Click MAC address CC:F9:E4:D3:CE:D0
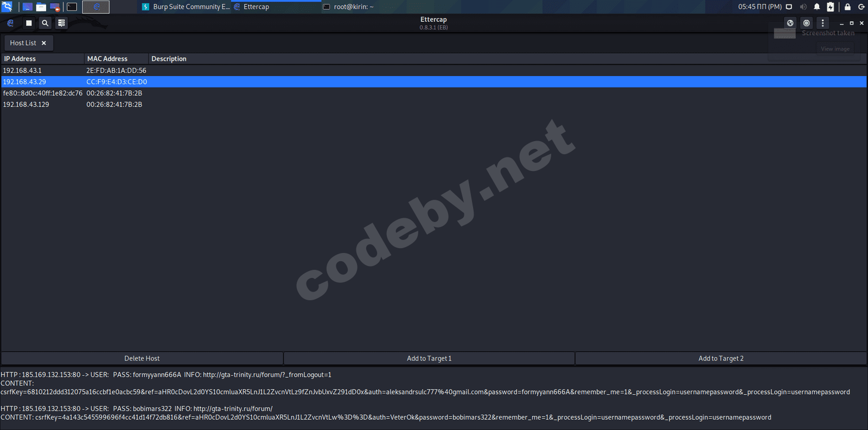Viewport: 868px width, 430px height. click(117, 82)
